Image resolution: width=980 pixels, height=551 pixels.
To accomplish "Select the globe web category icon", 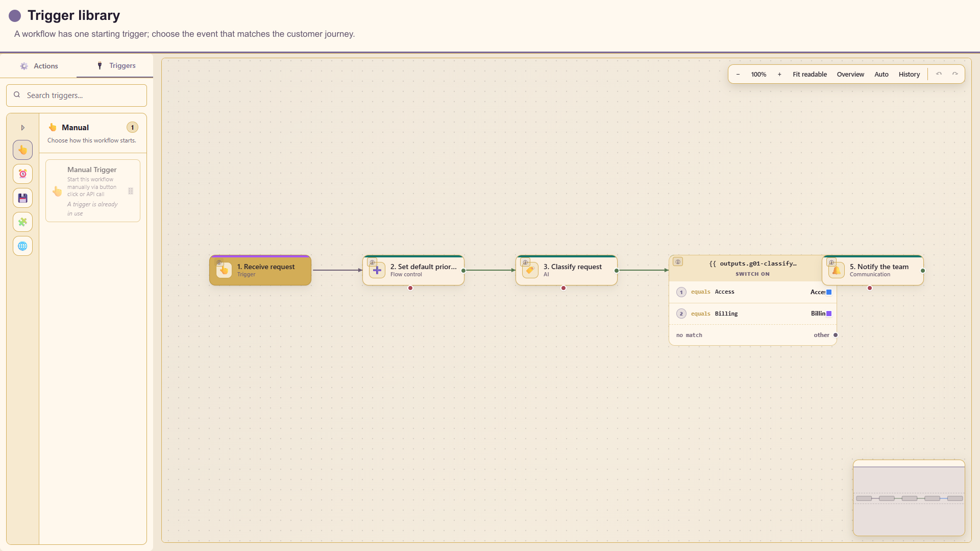I will pyautogui.click(x=22, y=246).
